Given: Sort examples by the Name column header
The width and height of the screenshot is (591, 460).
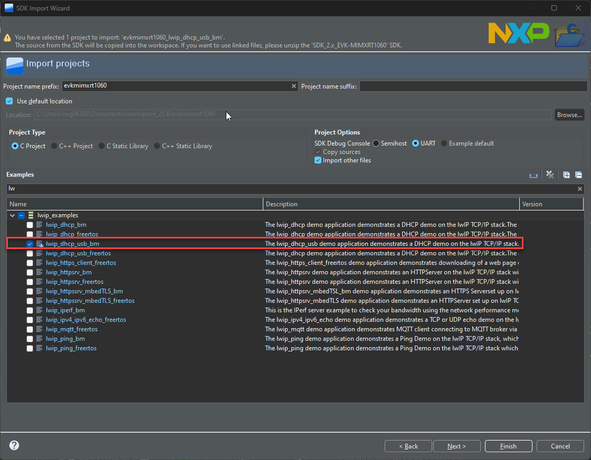Looking at the screenshot, I should point(135,204).
